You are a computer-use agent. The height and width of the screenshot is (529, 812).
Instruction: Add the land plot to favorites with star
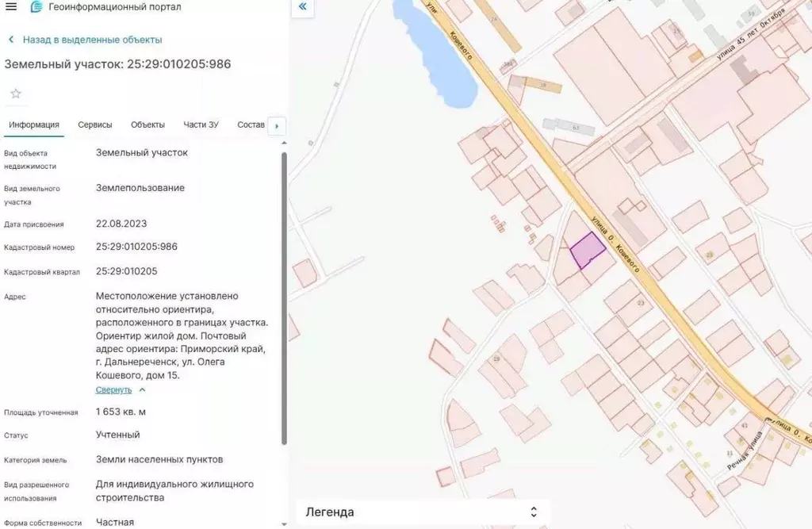tap(16, 94)
